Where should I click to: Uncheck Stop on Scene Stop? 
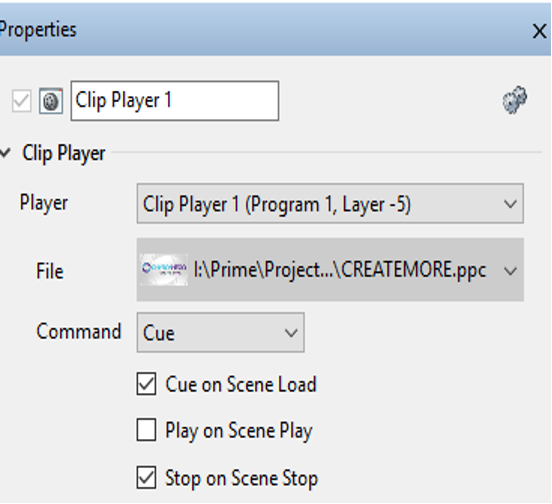tap(146, 478)
